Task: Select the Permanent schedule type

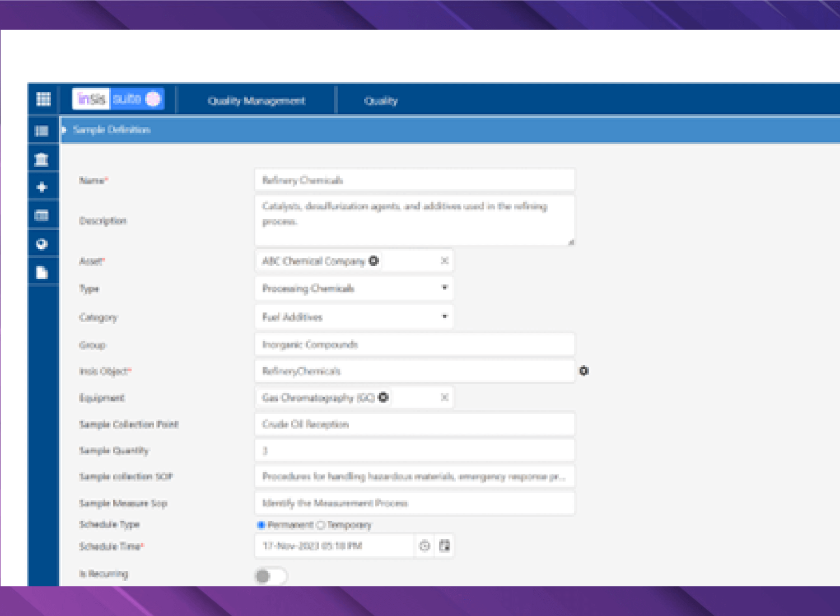Action: point(261,525)
